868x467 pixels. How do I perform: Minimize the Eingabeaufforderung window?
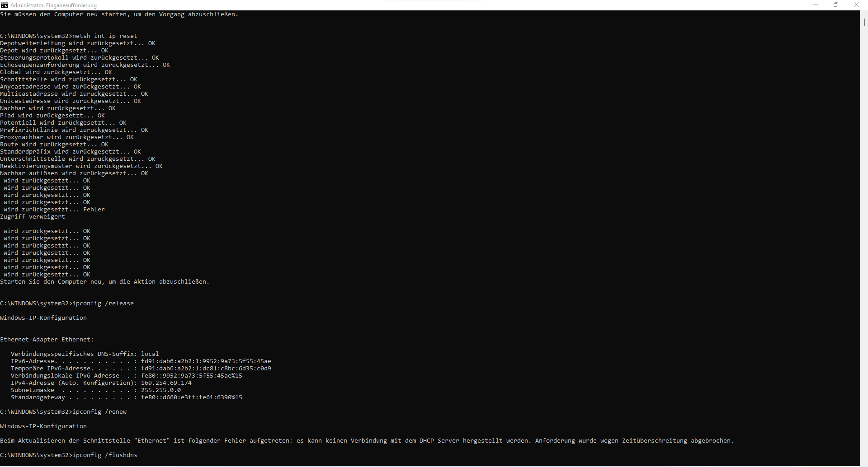(815, 5)
